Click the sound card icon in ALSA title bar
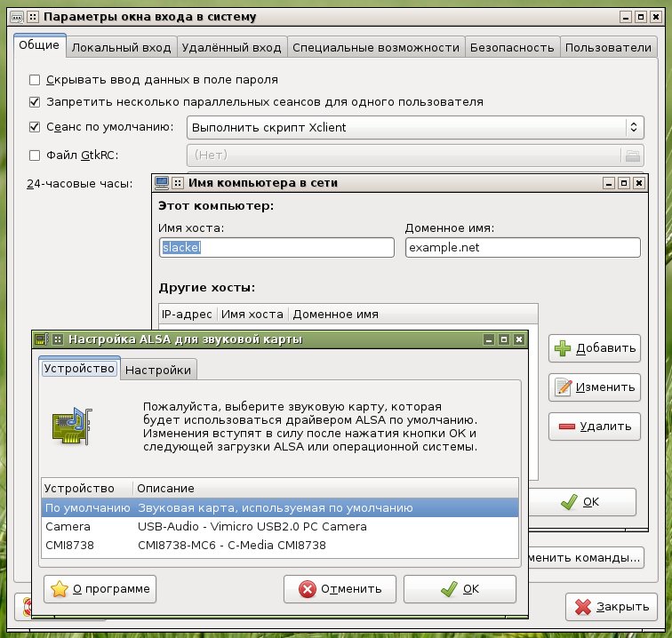The width and height of the screenshot is (672, 638). [x=42, y=339]
